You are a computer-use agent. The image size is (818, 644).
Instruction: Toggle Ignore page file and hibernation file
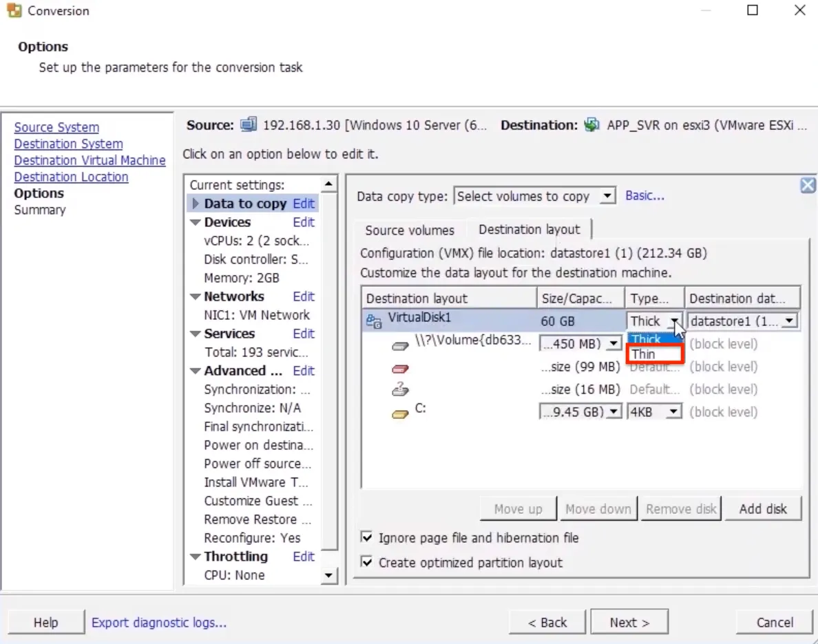coord(367,538)
